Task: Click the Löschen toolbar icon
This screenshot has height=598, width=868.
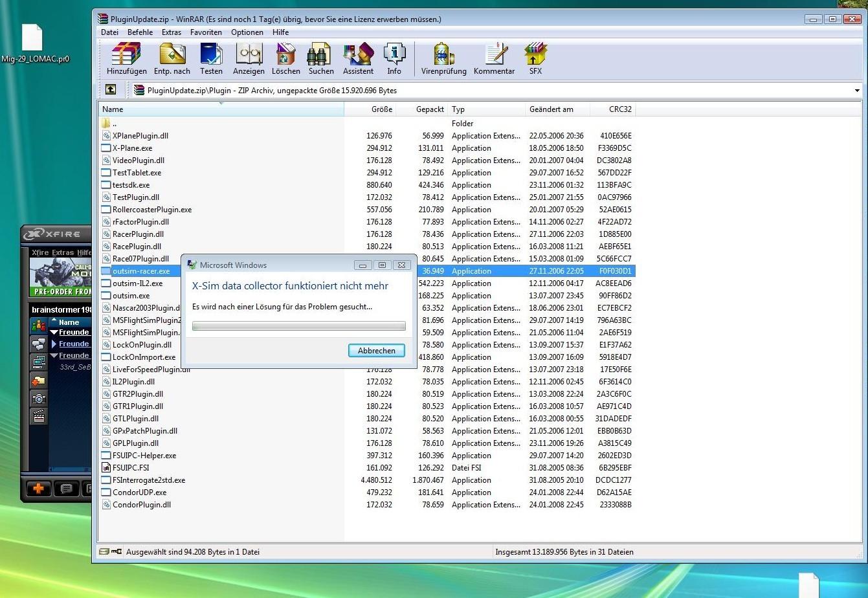Action: coord(285,60)
